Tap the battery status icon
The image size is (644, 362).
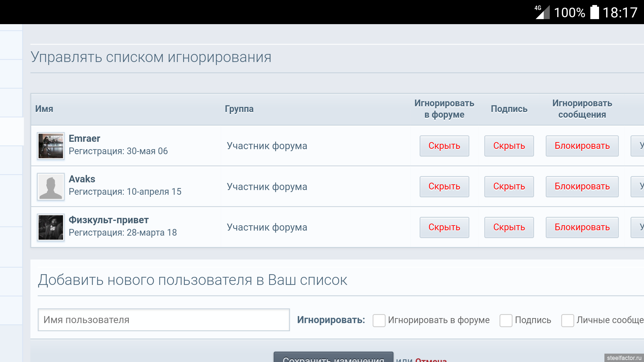[x=595, y=12]
